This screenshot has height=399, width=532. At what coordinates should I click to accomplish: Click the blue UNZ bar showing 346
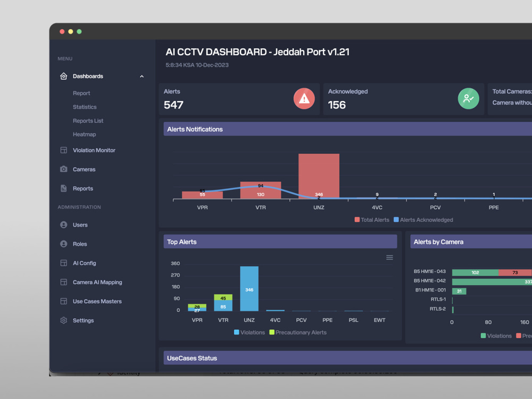click(x=250, y=289)
